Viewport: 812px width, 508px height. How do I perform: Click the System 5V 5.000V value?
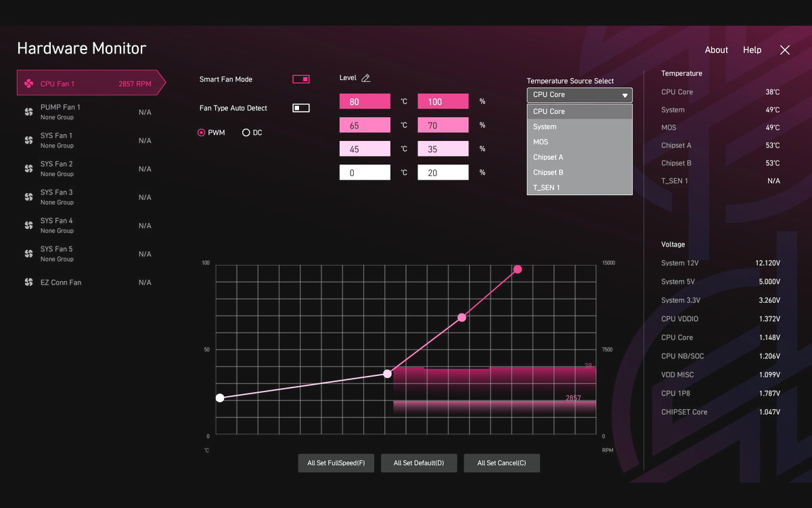(769, 282)
